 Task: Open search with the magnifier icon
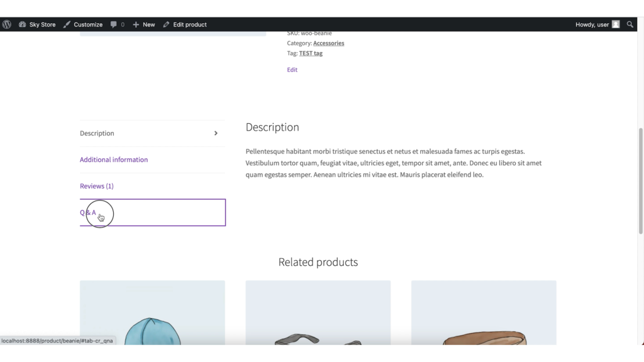point(630,24)
